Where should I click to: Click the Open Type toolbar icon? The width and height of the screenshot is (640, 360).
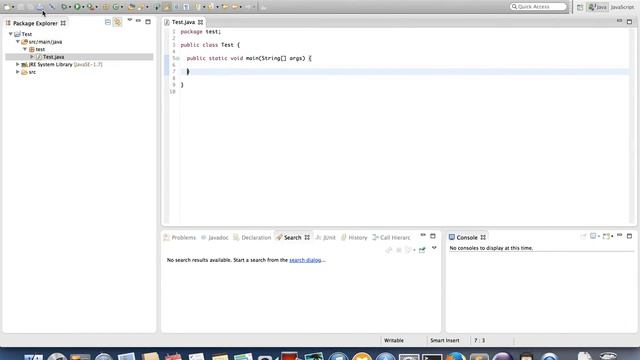pyautogui.click(x=131, y=7)
